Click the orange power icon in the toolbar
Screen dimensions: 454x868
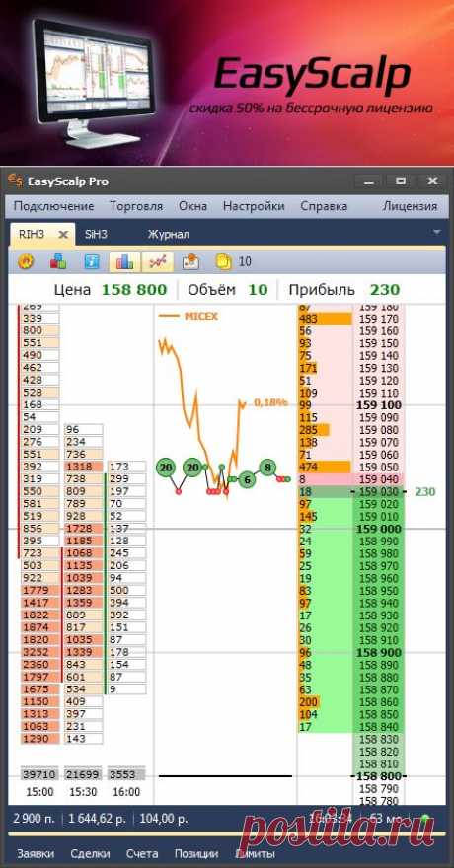[26, 261]
